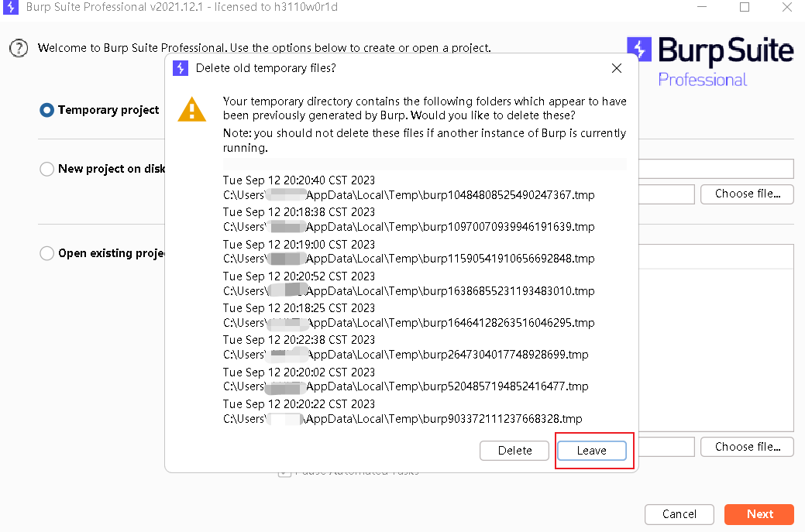The image size is (805, 532).
Task: Open the upper Choose file dialog
Action: (x=746, y=194)
